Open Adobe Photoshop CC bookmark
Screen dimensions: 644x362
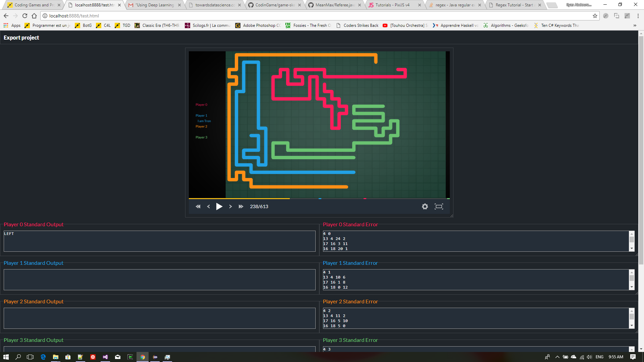pyautogui.click(x=258, y=25)
